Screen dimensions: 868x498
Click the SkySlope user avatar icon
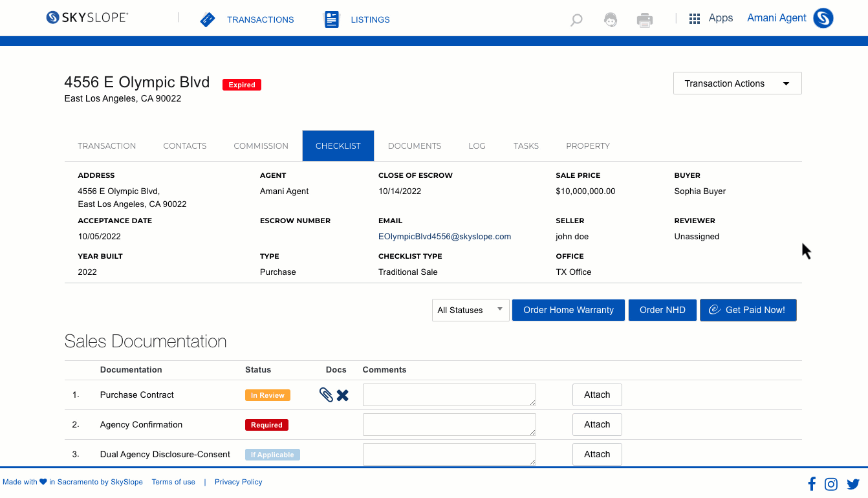[x=823, y=18]
